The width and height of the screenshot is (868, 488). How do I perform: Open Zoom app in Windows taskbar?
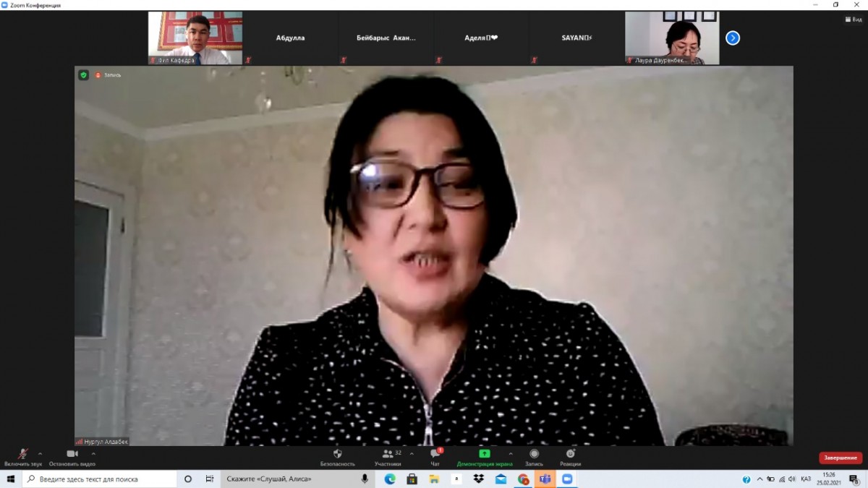click(567, 479)
